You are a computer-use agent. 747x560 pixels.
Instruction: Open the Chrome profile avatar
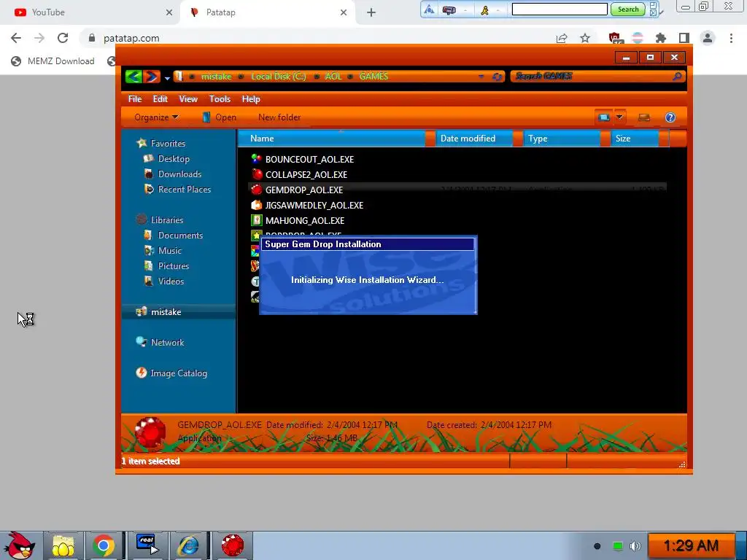pos(708,38)
